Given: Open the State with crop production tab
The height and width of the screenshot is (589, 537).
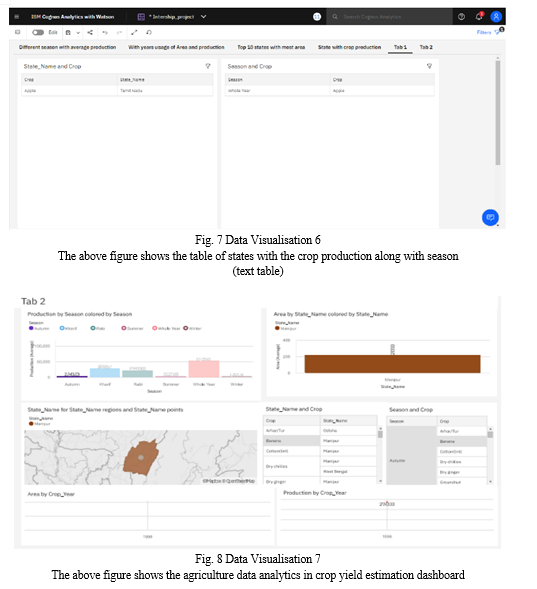Looking at the screenshot, I should [x=349, y=47].
